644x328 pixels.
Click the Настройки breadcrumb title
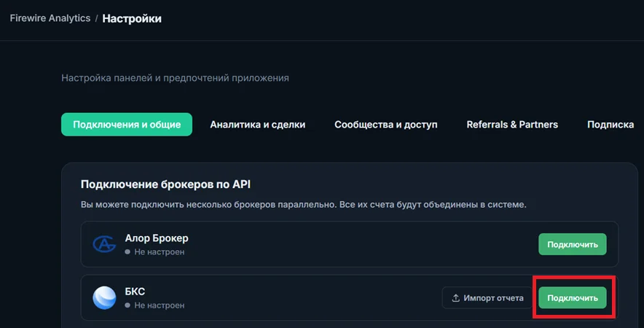pyautogui.click(x=132, y=18)
